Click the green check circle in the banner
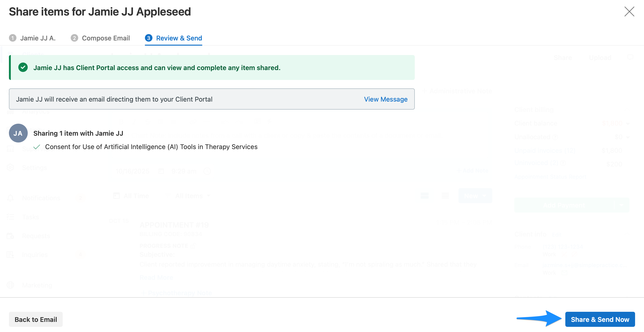This screenshot has height=332, width=644. (23, 67)
